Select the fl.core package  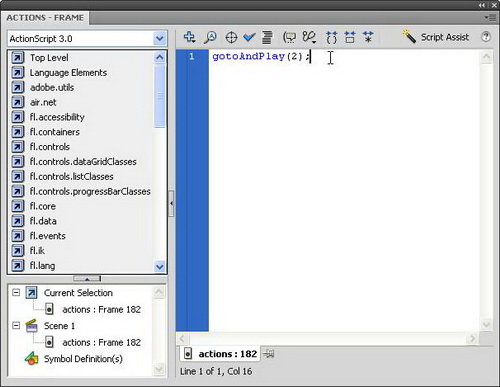point(43,206)
